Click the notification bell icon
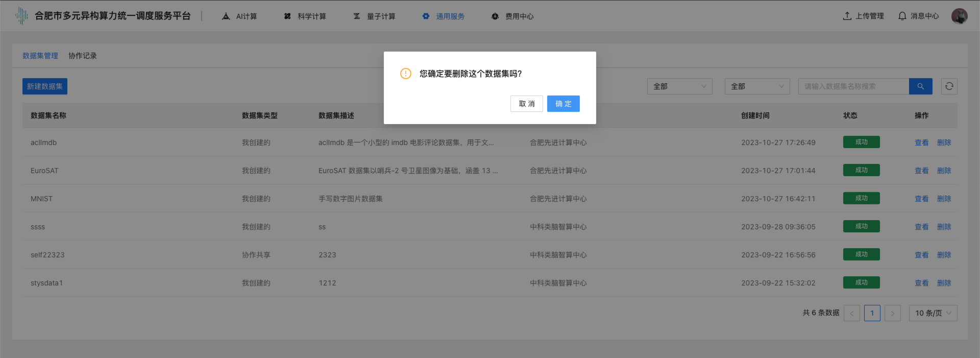The width and height of the screenshot is (980, 358). pos(902,16)
